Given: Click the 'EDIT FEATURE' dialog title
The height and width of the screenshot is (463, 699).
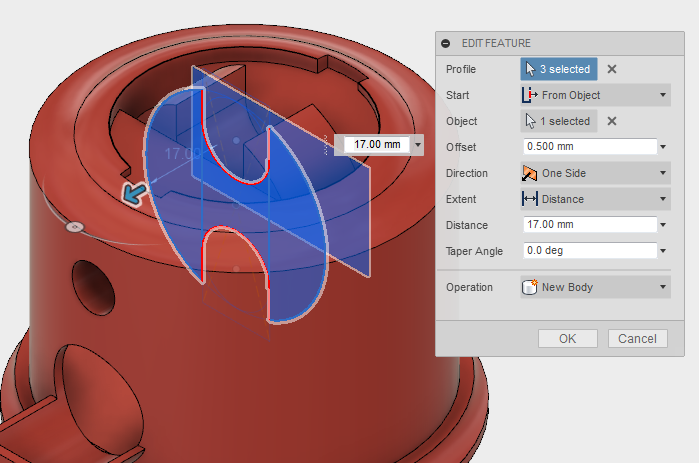Looking at the screenshot, I should 496,43.
